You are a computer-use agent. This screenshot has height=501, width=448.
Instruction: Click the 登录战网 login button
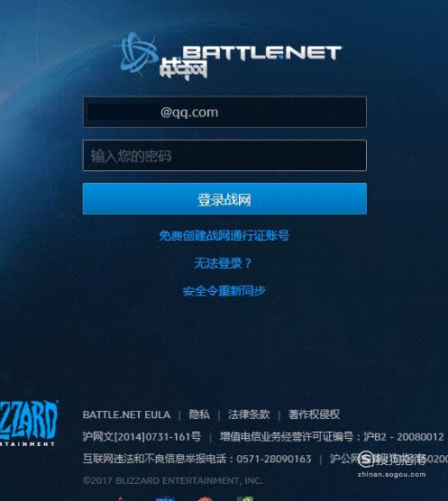(x=224, y=199)
